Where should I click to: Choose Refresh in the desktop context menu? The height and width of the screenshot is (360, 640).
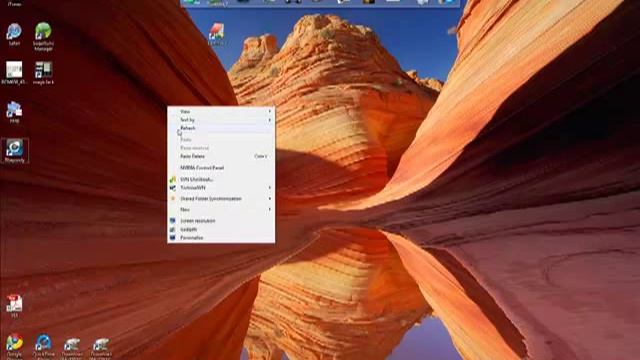(221, 128)
